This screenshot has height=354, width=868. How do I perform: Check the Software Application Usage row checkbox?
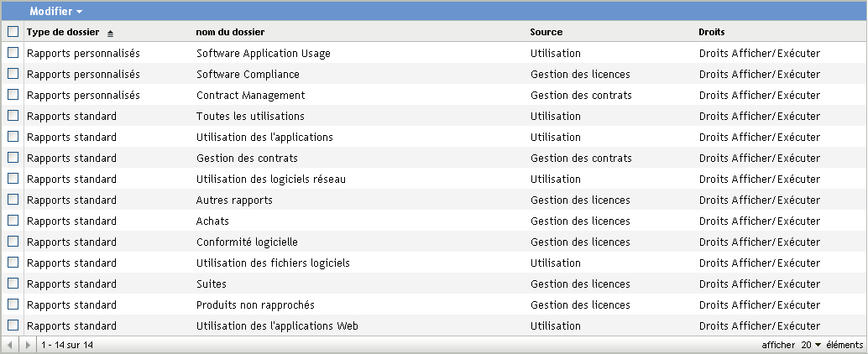pyautogui.click(x=13, y=53)
